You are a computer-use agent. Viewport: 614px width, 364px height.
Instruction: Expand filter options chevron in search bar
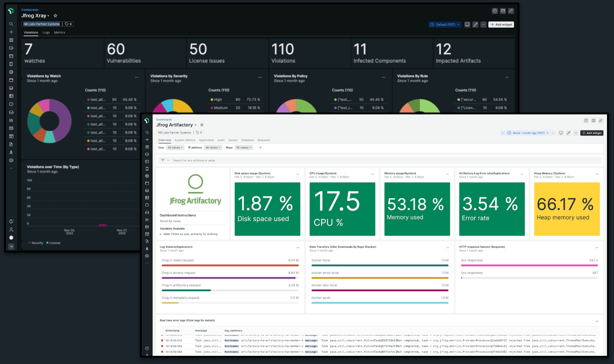(168, 160)
